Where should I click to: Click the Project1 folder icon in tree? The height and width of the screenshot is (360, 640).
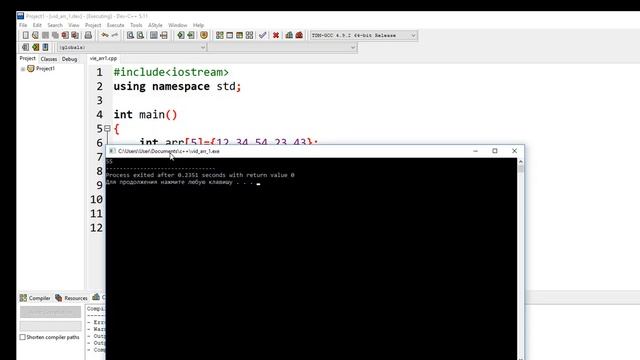(x=31, y=69)
